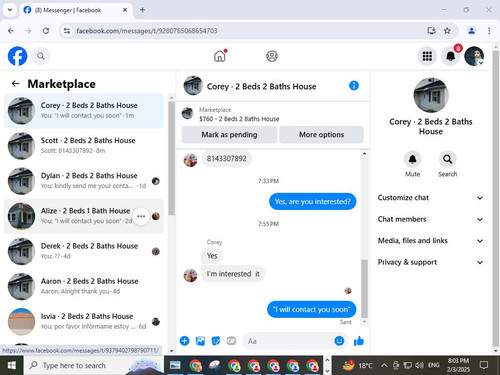This screenshot has width=500, height=375.
Task: Click the Messenger | Facebook browser tab
Action: click(x=76, y=10)
